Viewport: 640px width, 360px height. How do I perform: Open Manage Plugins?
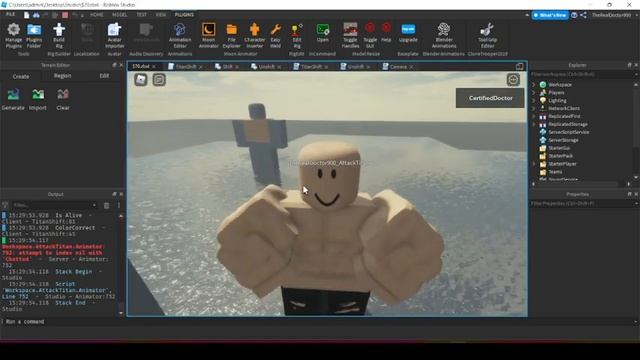[13, 36]
